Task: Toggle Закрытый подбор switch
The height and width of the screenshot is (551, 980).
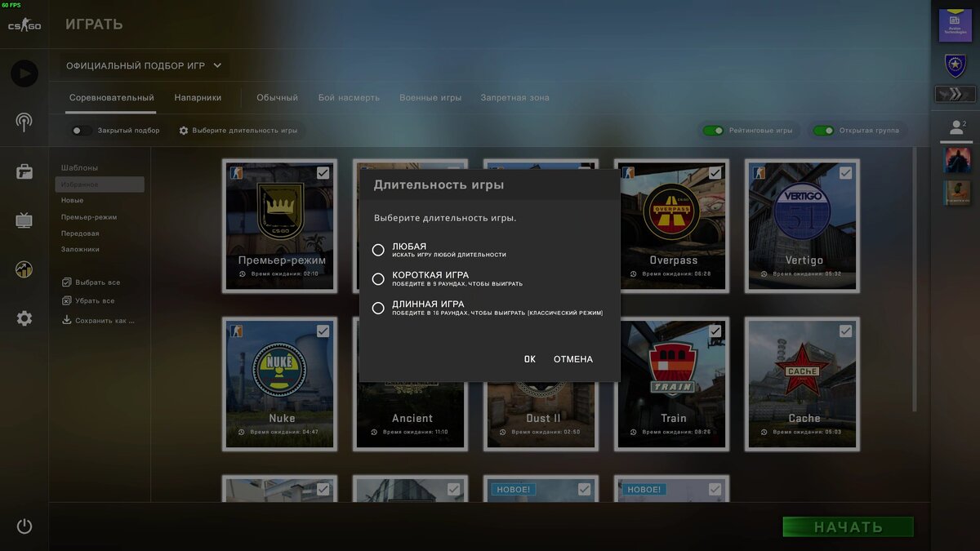Action: click(x=82, y=131)
